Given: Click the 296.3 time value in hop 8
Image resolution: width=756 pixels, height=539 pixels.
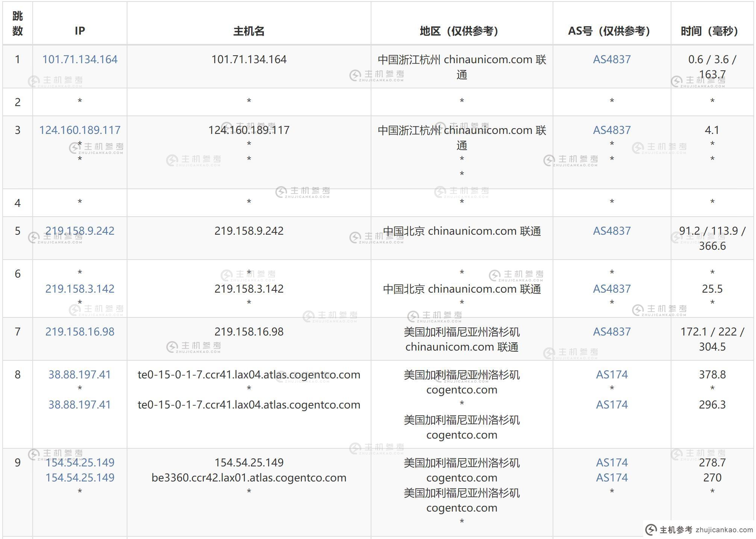Looking at the screenshot, I should point(712,405).
